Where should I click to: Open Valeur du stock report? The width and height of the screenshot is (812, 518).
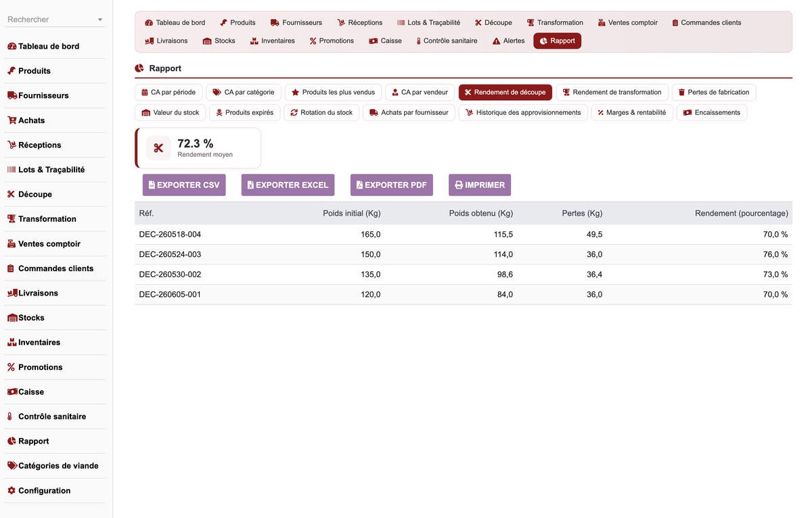click(171, 112)
